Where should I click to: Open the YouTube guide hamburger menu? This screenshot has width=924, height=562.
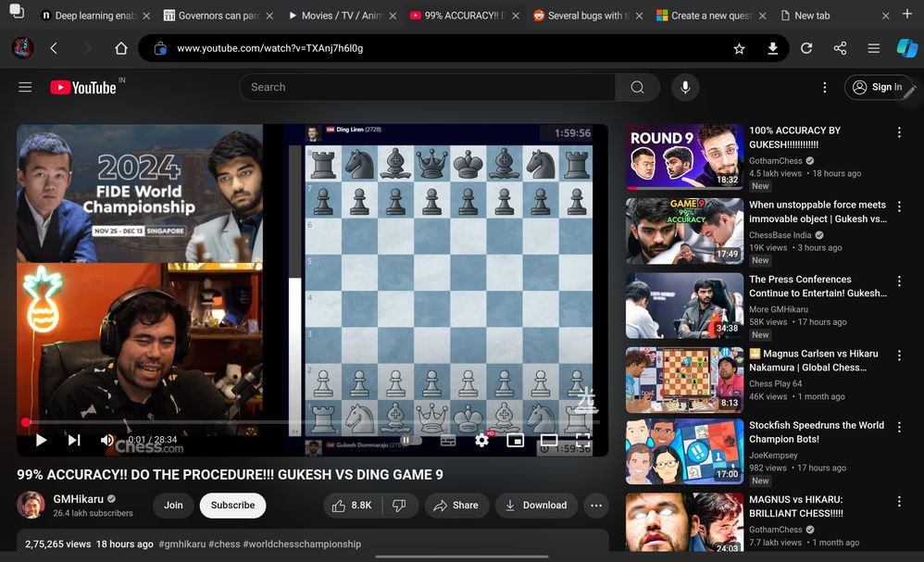[25, 87]
